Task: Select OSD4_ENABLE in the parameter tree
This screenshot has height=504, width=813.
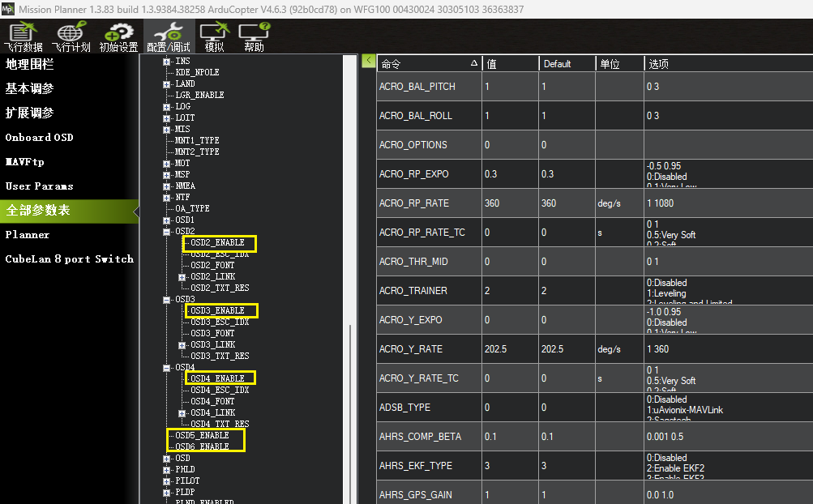Action: [x=217, y=378]
